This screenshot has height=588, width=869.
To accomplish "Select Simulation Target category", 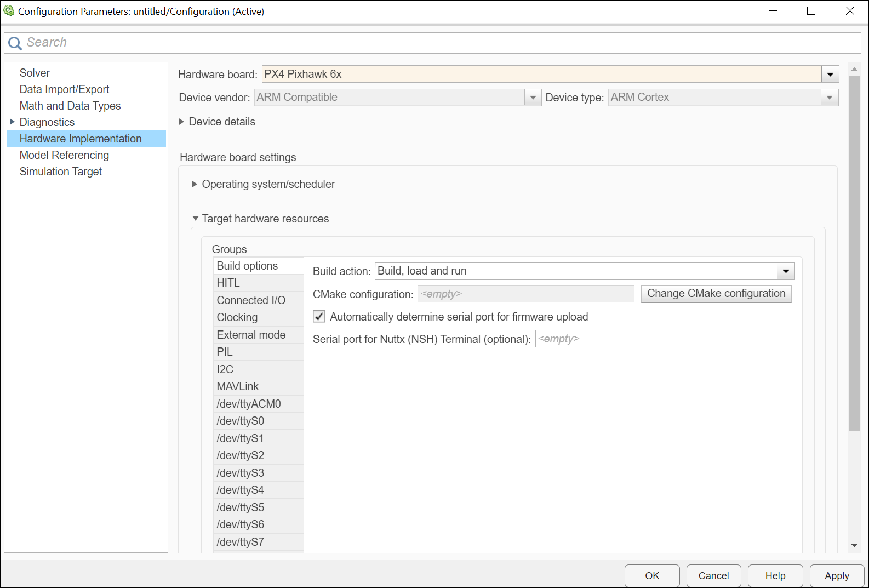I will pyautogui.click(x=61, y=172).
